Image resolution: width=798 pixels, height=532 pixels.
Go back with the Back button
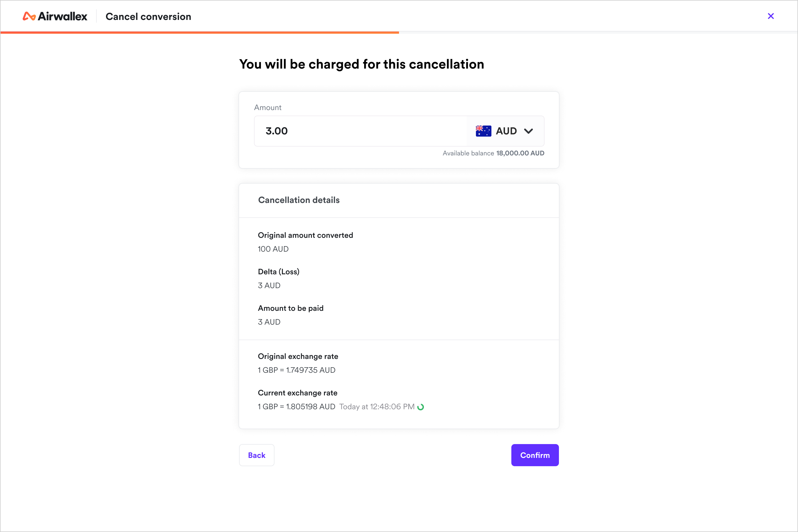tap(256, 455)
